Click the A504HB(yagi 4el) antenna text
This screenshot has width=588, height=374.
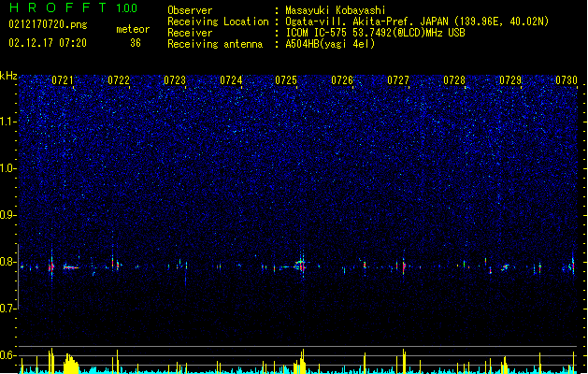coord(330,44)
